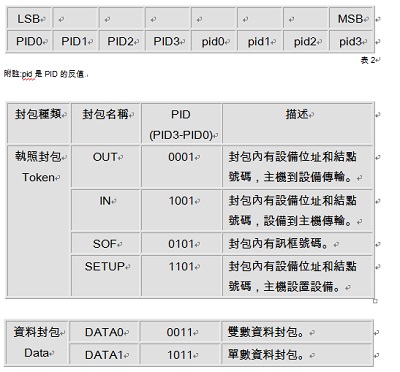Click the description ending 主機設置設備
Viewport: 400px width, 372px height.
(297, 276)
